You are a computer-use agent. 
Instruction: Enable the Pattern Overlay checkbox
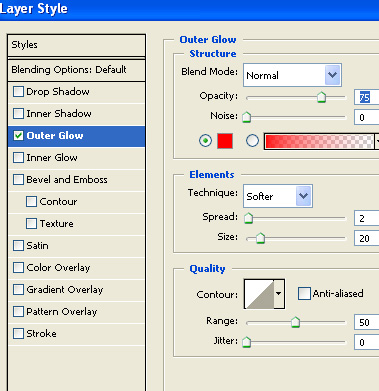[18, 311]
